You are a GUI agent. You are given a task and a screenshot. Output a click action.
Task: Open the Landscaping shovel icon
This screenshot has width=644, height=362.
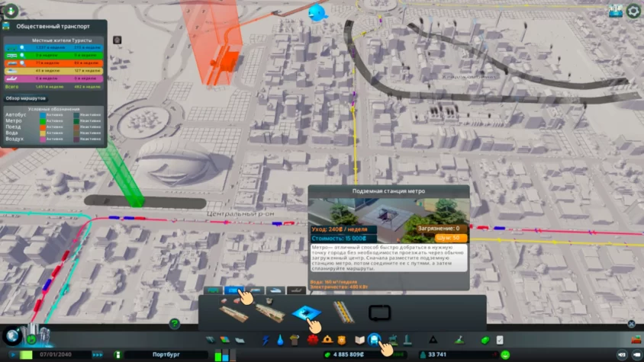[x=459, y=340]
